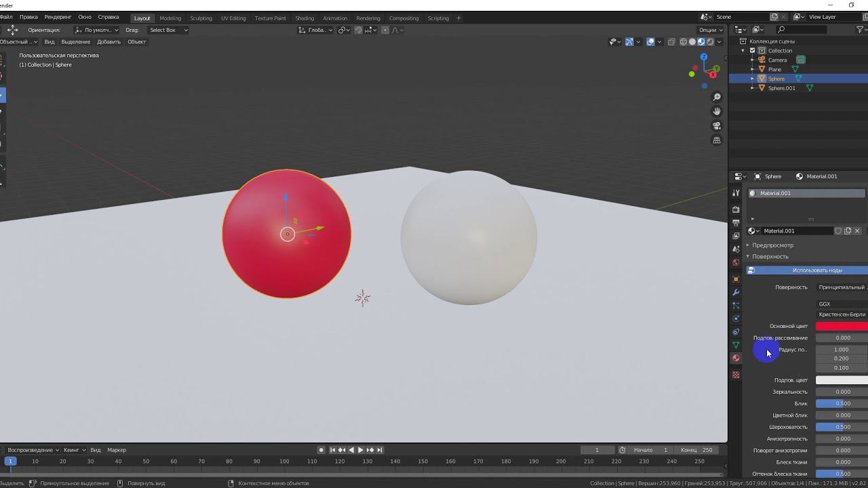Viewport: 868px width, 488px height.
Task: Switch to the UV Editing workspace tab
Action: click(233, 18)
